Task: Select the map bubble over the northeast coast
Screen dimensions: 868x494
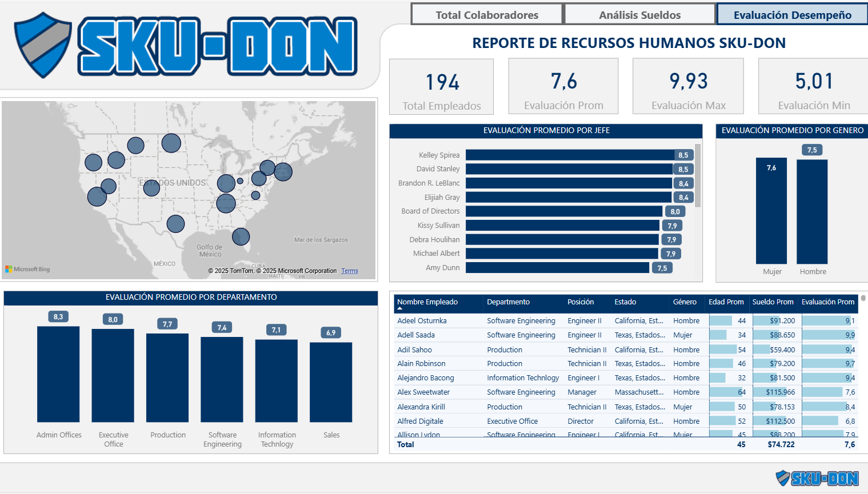Action: click(x=283, y=171)
